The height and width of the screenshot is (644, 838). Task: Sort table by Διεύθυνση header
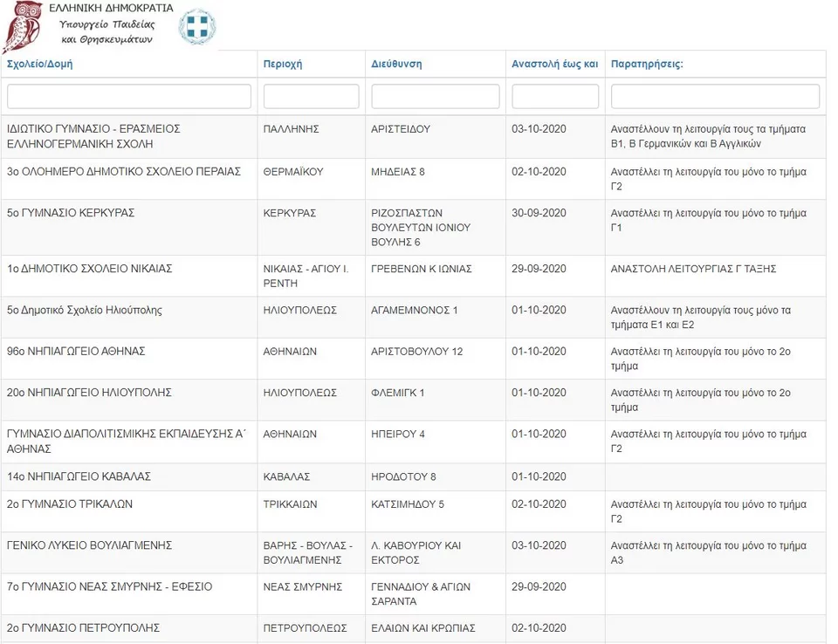coord(396,65)
